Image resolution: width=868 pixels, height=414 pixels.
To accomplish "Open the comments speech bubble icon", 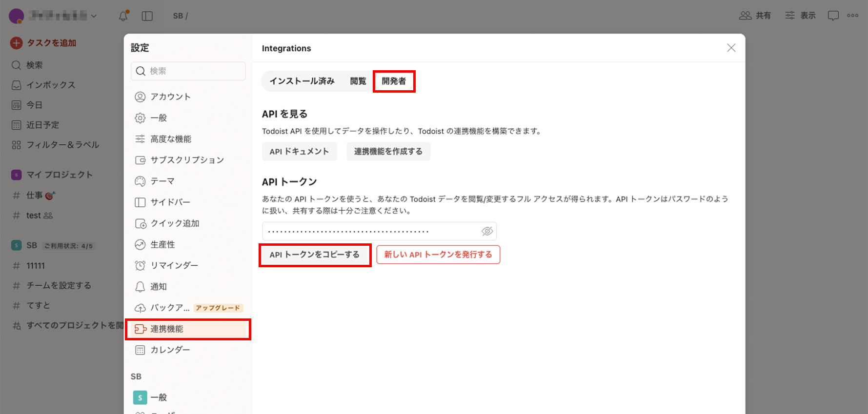I will click(x=833, y=16).
